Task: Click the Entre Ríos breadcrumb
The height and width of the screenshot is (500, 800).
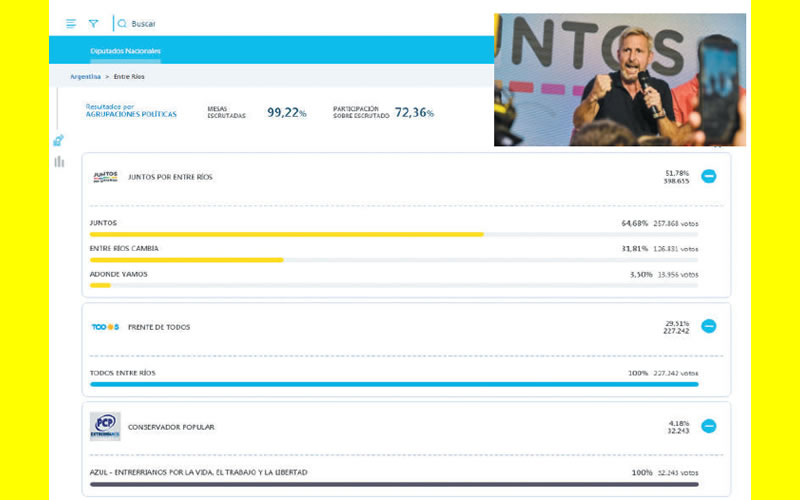Action: tap(129, 77)
